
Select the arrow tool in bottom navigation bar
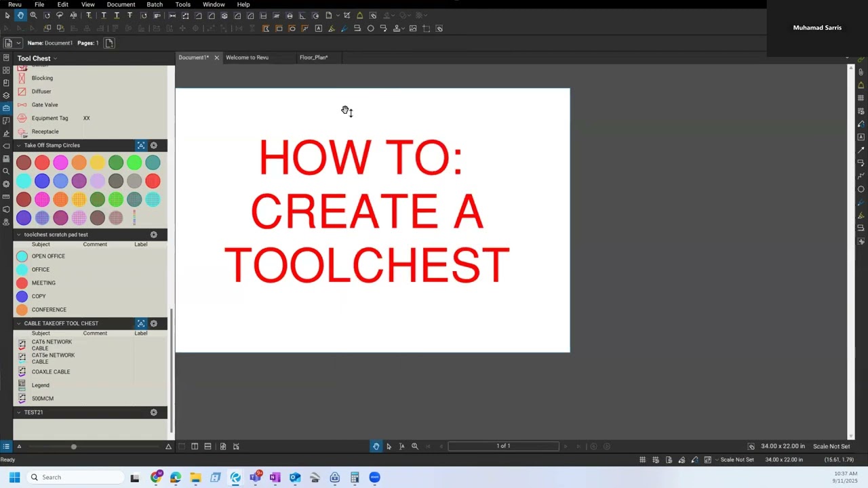click(x=389, y=446)
